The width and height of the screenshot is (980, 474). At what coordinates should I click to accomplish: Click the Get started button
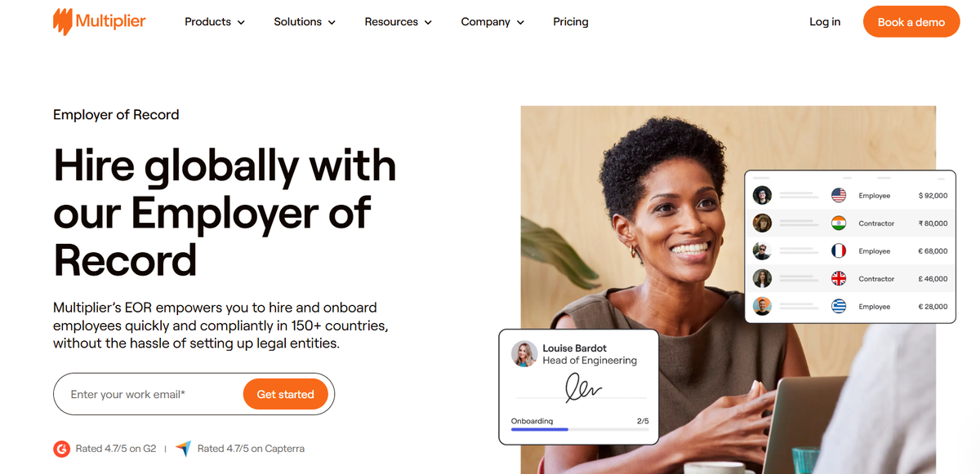[285, 394]
